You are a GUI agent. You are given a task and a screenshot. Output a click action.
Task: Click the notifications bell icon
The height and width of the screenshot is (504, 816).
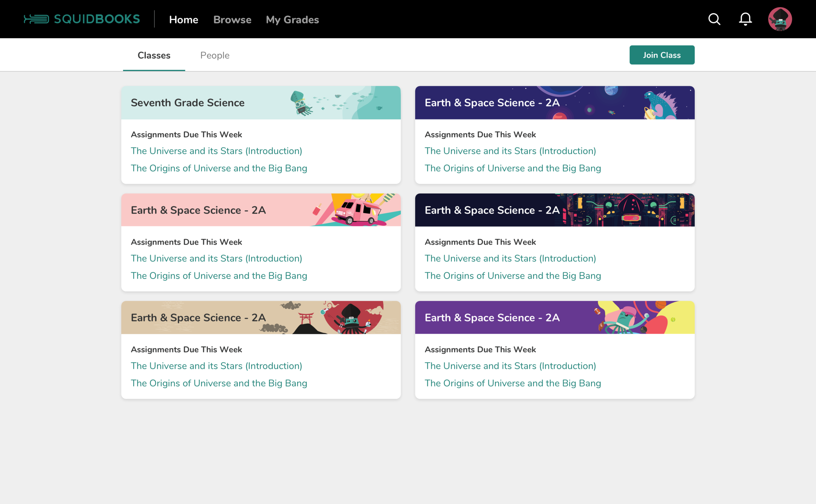[x=745, y=19]
